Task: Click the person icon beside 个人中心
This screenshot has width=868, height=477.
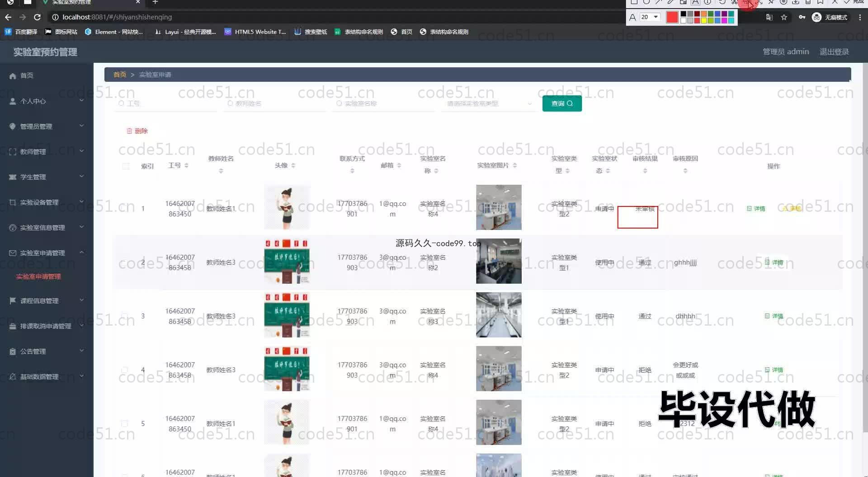Action: (13, 101)
